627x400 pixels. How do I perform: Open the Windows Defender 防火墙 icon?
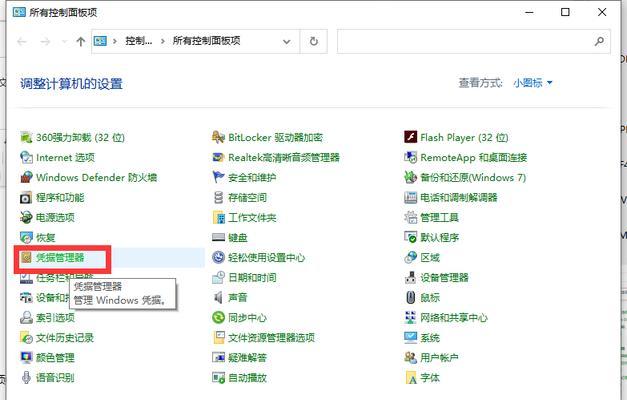coord(26,177)
